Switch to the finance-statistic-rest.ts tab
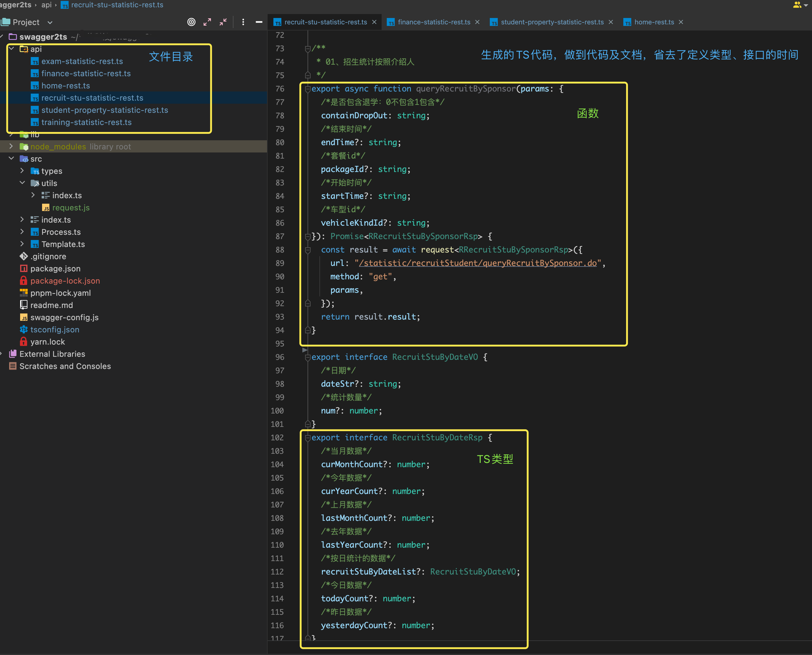The width and height of the screenshot is (812, 655). (434, 22)
